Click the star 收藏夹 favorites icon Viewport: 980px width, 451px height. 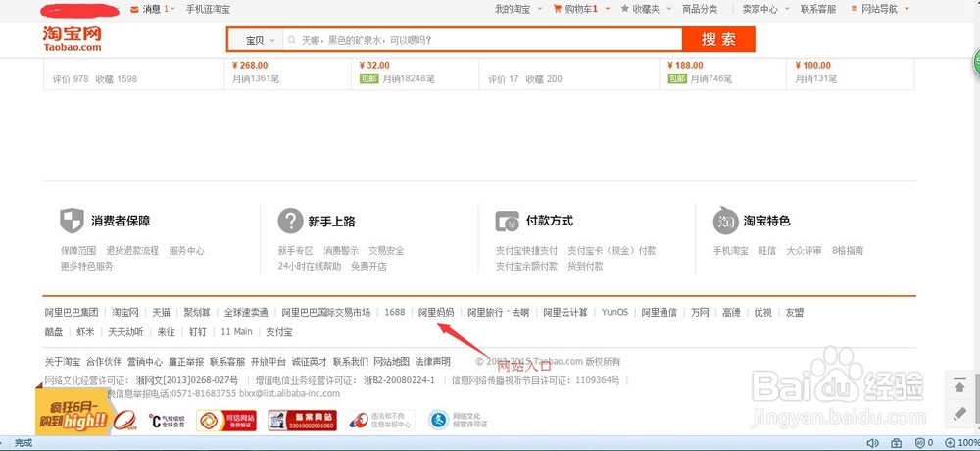pos(624,9)
